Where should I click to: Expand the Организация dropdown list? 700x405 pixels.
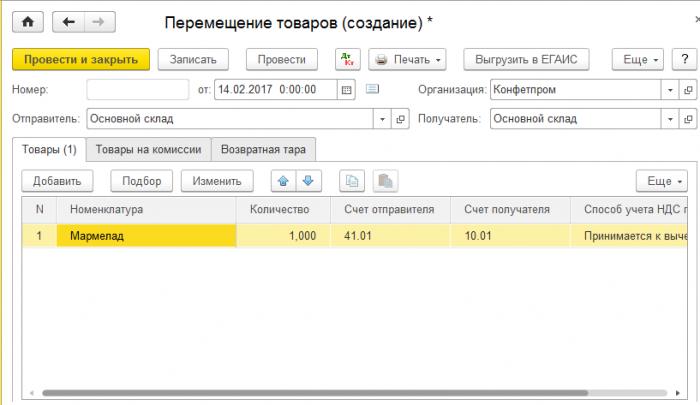pos(670,90)
